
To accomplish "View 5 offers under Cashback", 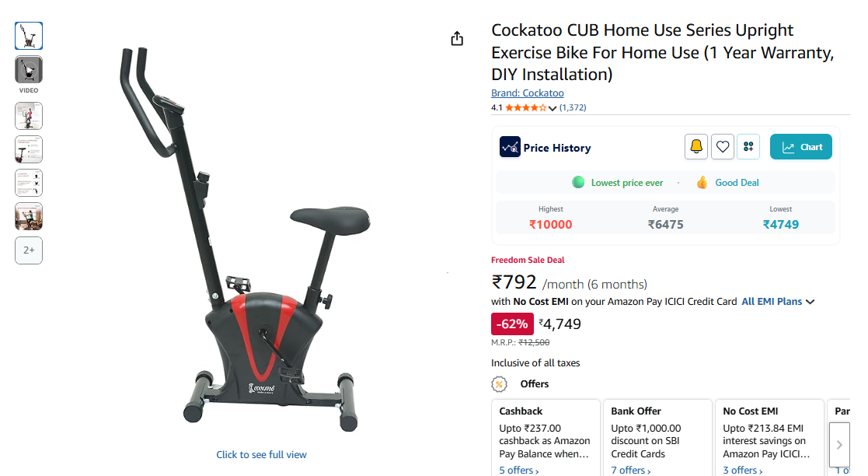I will tap(518, 470).
